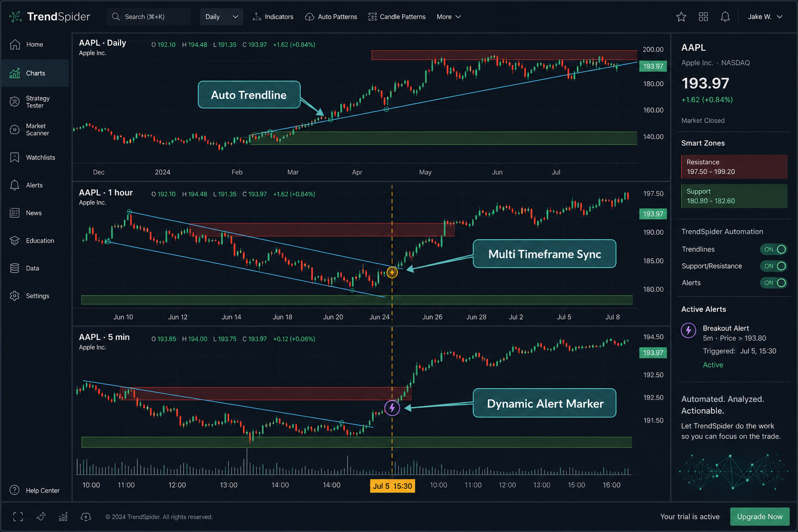Click the Auto Patterns cloud icon
Viewport: 798px width, 532px height.
point(310,17)
